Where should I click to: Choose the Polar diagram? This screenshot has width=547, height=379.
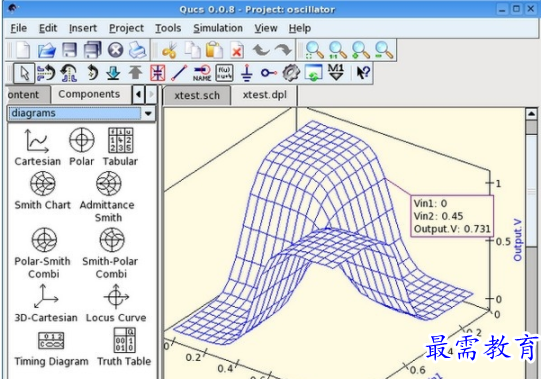click(82, 147)
